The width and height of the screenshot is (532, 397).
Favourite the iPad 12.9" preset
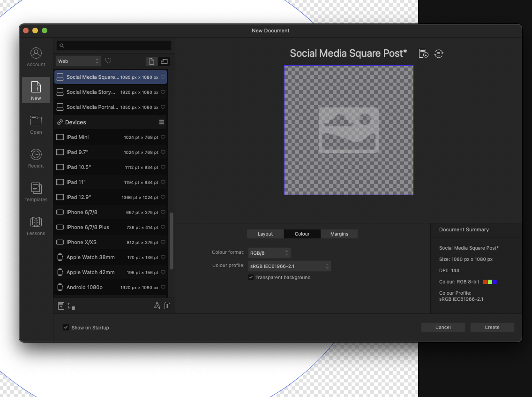point(163,197)
